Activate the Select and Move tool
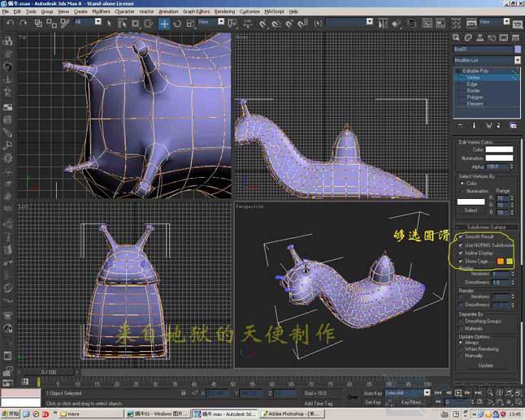This screenshot has height=420, width=525. click(x=164, y=24)
